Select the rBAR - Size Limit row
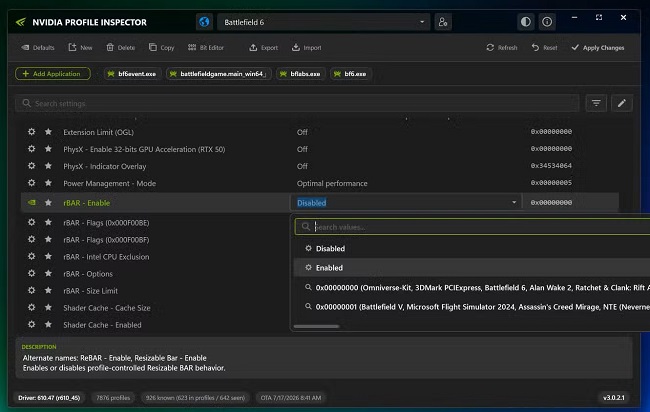 [155, 291]
